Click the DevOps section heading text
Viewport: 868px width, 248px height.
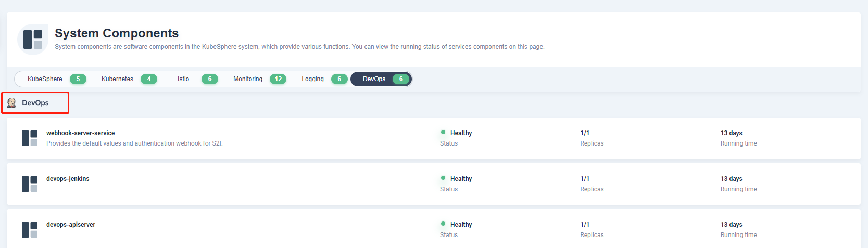35,103
